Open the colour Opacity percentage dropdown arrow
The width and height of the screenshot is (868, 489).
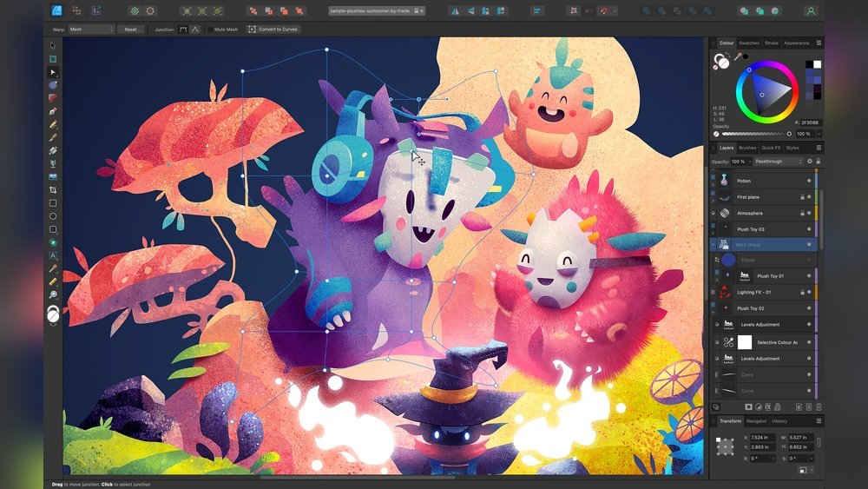point(819,134)
